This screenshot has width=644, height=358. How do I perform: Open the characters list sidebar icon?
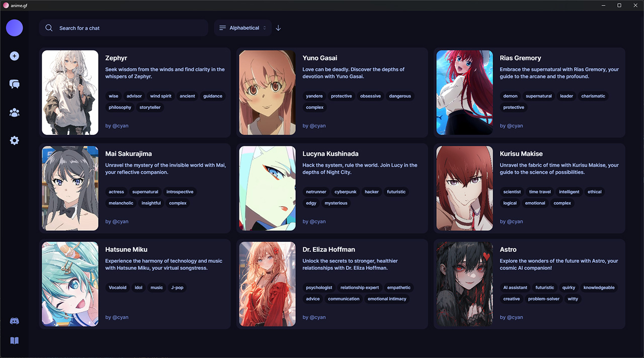[14, 112]
